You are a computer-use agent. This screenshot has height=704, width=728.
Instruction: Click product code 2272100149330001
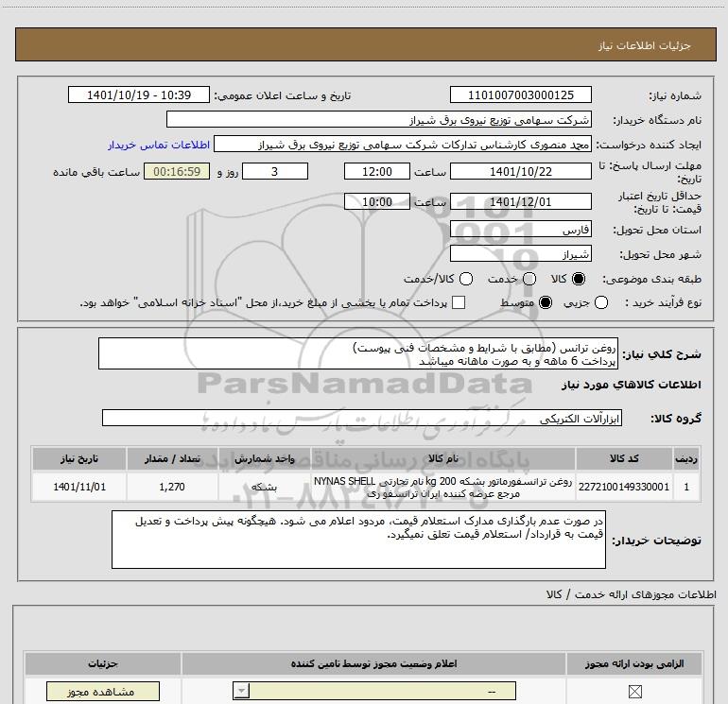(624, 487)
